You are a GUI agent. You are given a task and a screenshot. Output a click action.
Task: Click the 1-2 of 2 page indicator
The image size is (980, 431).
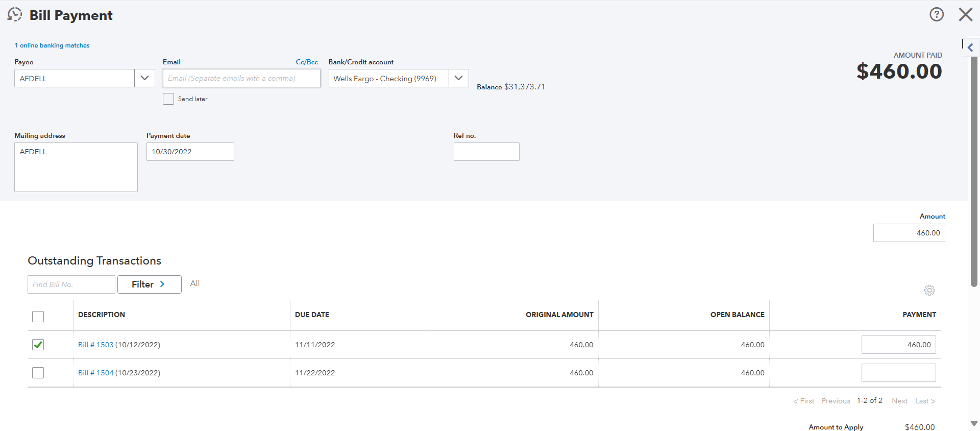870,400
